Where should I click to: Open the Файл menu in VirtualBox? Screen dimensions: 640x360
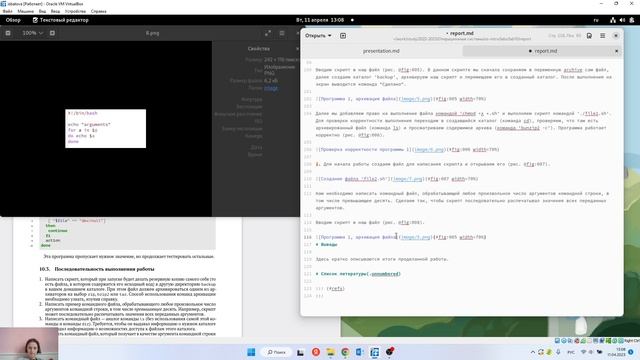click(x=7, y=11)
